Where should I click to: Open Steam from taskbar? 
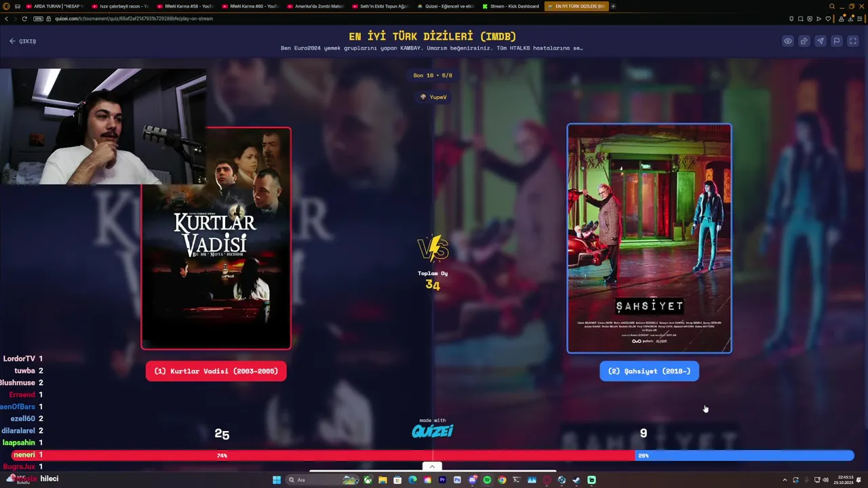pyautogui.click(x=576, y=480)
